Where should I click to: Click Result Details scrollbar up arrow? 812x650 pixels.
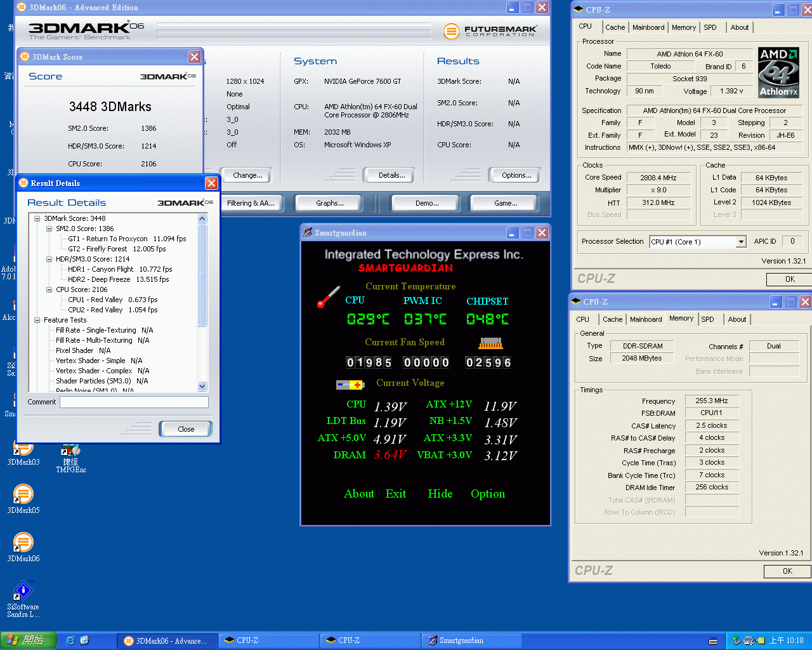[x=202, y=219]
